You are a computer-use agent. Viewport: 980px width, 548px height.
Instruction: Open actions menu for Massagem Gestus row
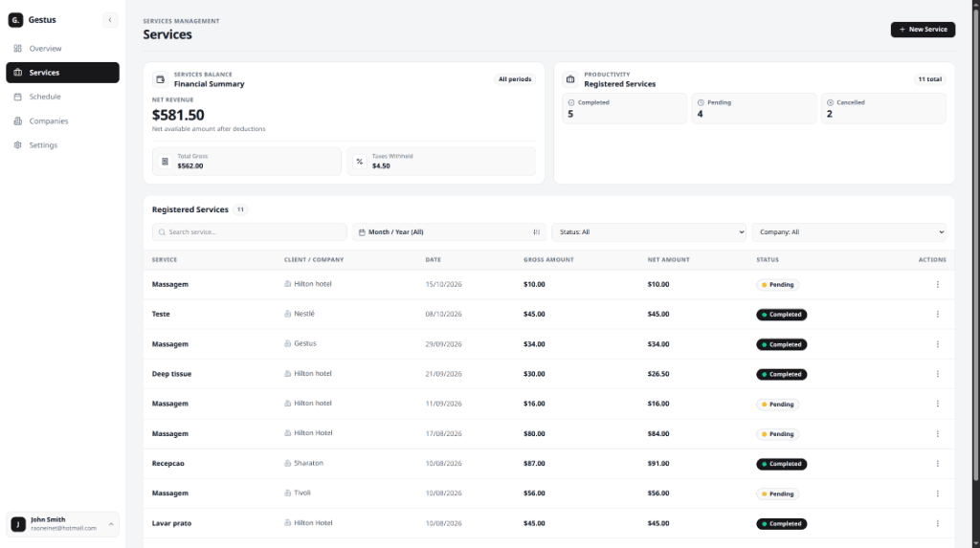pyautogui.click(x=938, y=344)
